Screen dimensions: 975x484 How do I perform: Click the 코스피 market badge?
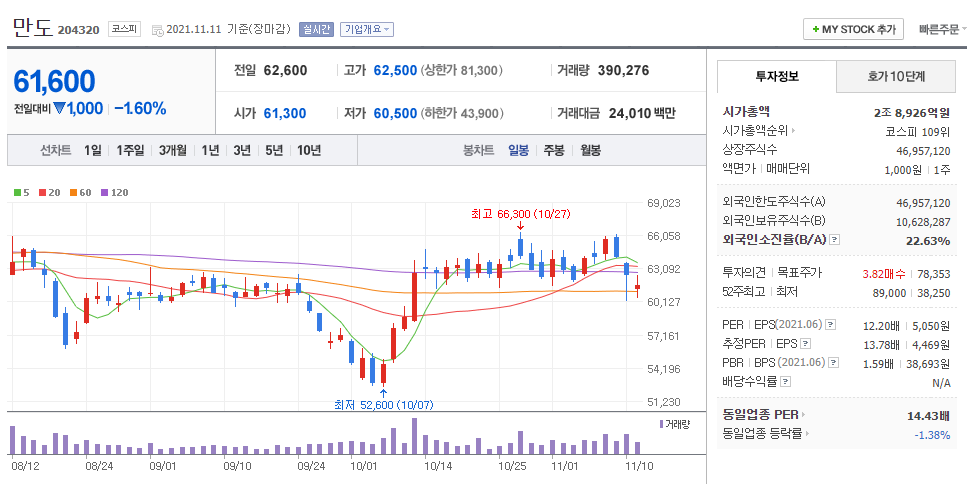pos(125,29)
